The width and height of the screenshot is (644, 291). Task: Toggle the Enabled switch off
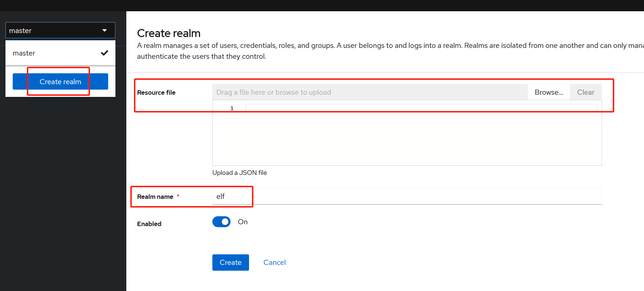point(221,222)
